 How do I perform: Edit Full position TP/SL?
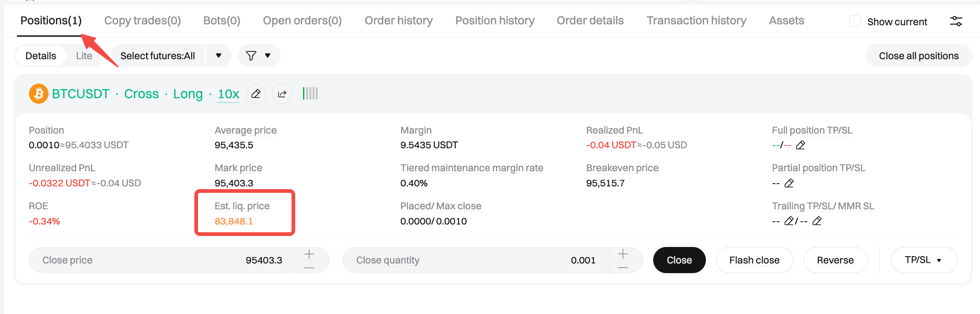pos(800,146)
